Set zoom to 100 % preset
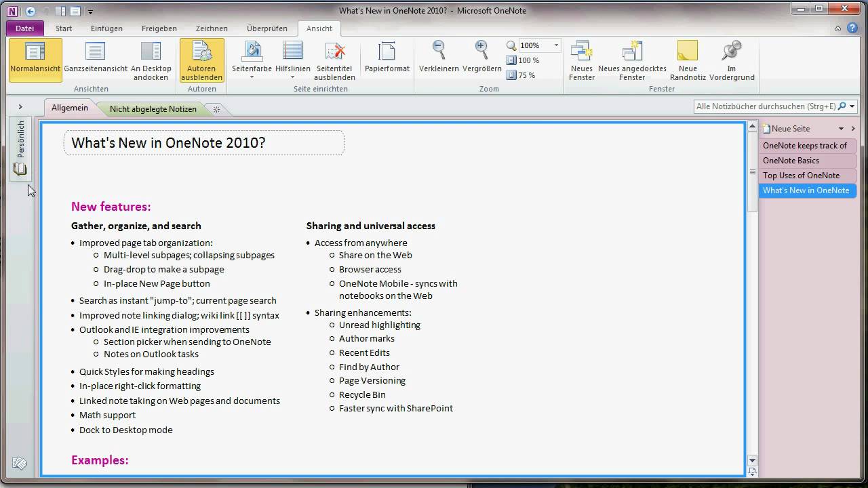Image resolution: width=868 pixels, height=488 pixels. 523,60
